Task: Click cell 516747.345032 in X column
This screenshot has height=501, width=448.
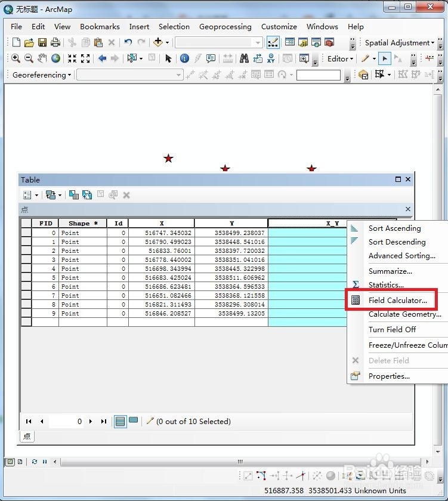Action: (162, 233)
